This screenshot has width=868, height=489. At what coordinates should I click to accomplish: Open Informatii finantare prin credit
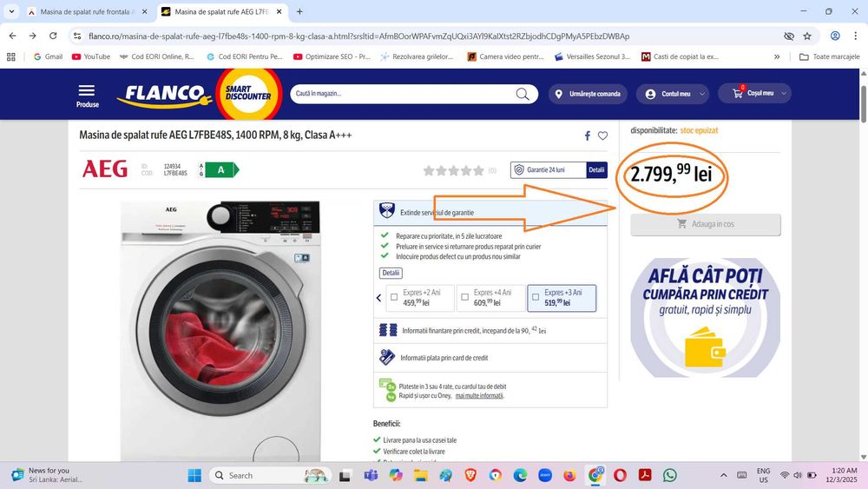coord(474,331)
